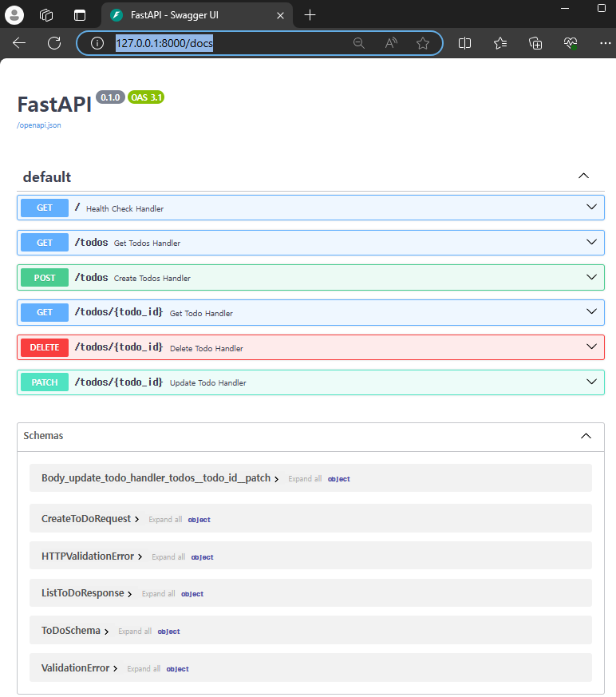Add page to favorites with star icon

click(423, 43)
